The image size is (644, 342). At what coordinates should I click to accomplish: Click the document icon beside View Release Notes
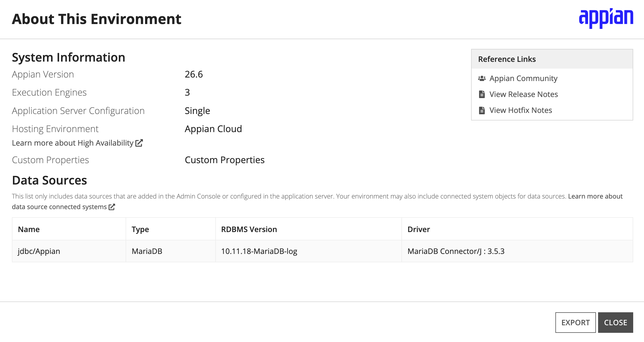[482, 94]
